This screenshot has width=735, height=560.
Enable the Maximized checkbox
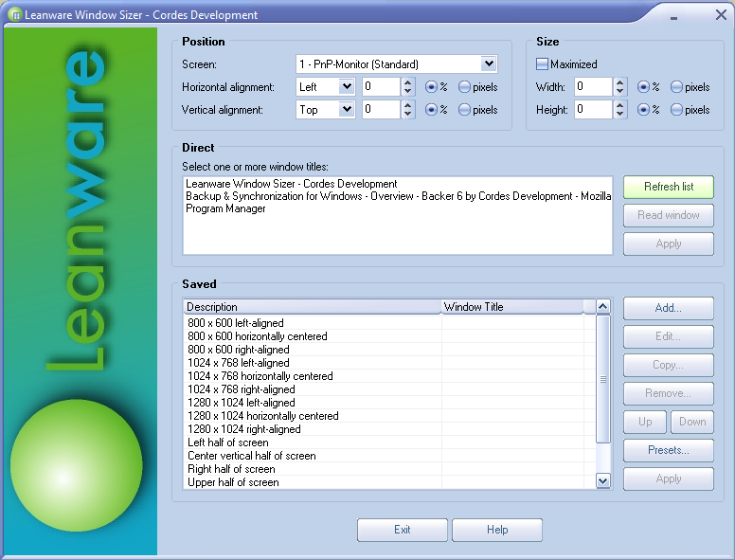point(542,64)
